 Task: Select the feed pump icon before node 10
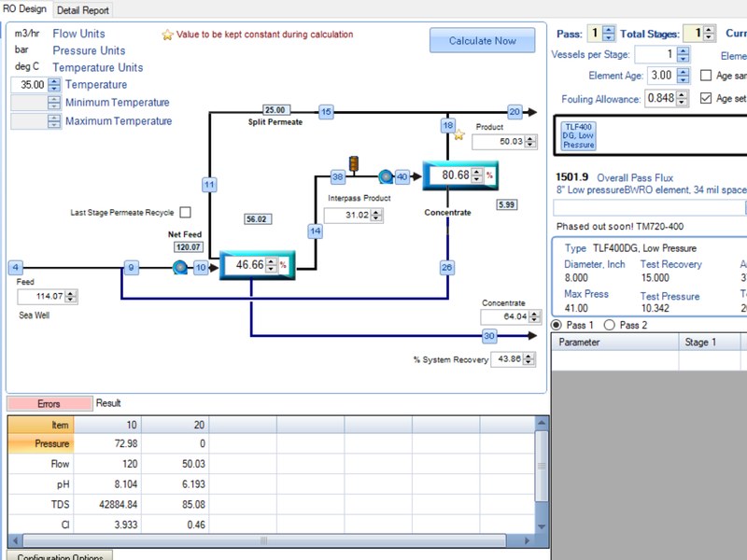180,268
